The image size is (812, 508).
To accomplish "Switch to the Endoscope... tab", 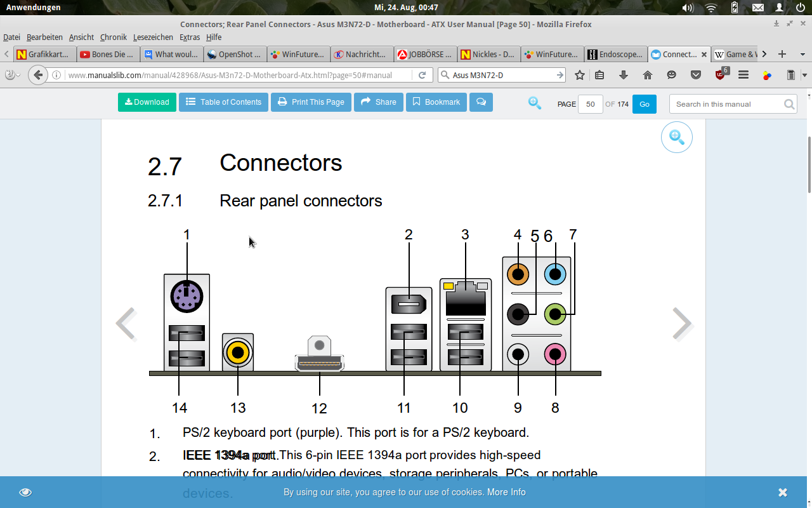I will tap(615, 54).
